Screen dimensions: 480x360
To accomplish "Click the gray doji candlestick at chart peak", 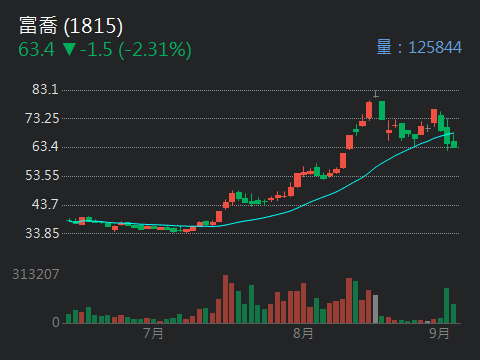I will [x=376, y=95].
